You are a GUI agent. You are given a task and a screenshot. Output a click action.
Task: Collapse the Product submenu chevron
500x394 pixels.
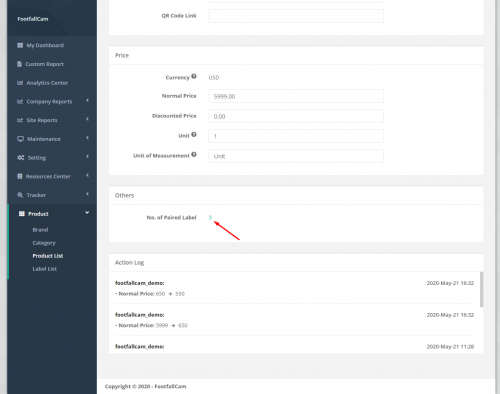pos(87,213)
